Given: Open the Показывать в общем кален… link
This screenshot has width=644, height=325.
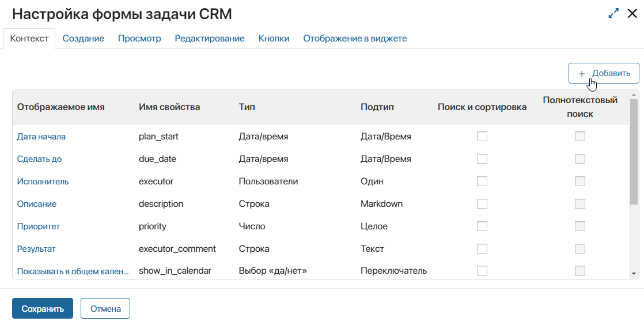Looking at the screenshot, I should [73, 271].
